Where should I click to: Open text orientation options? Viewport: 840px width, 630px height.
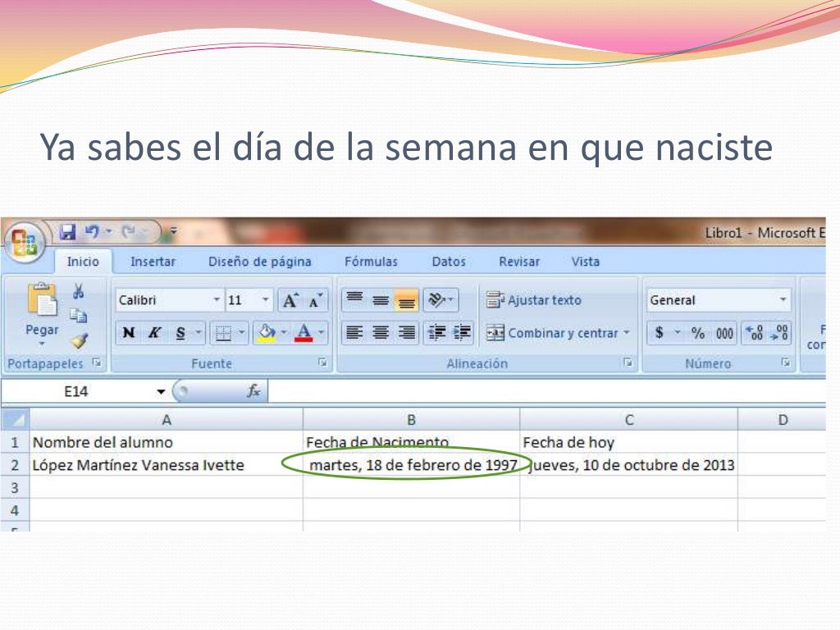pyautogui.click(x=441, y=300)
